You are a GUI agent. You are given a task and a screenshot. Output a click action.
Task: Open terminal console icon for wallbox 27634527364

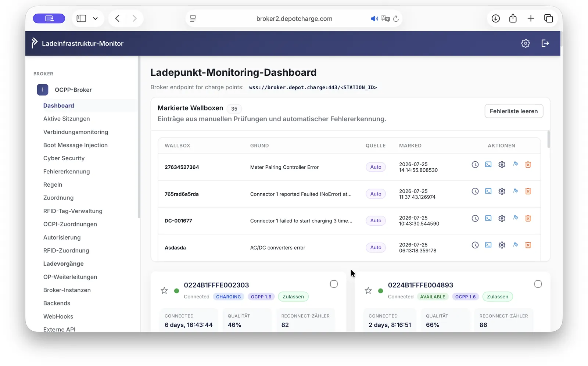(488, 164)
